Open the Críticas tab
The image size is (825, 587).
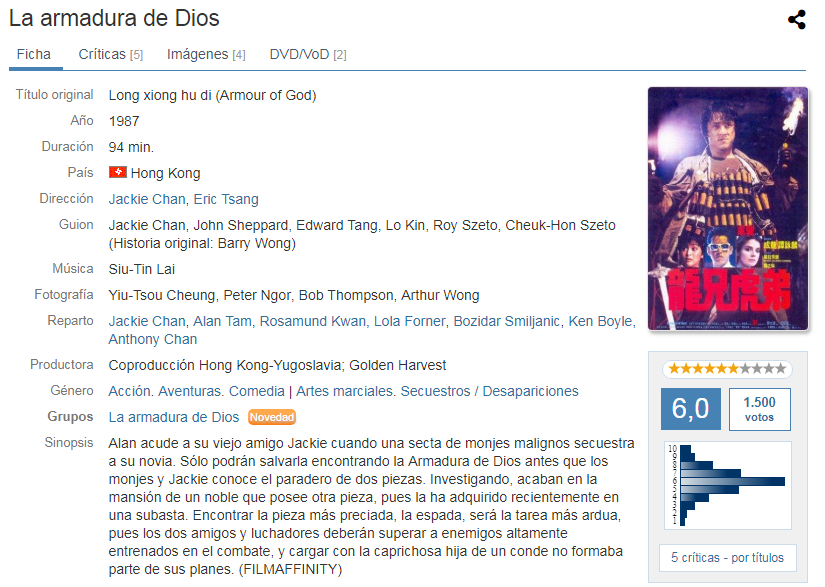[x=110, y=54]
